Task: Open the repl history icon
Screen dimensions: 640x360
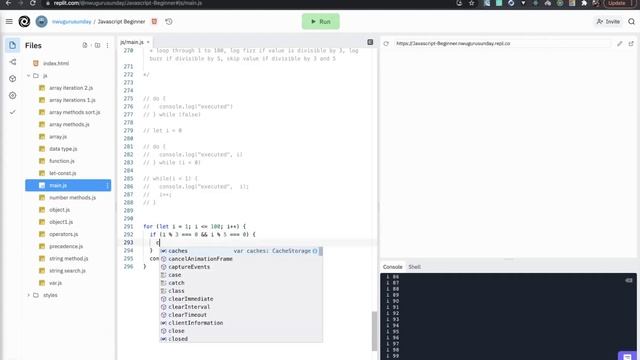Action: pyautogui.click(x=169, y=22)
